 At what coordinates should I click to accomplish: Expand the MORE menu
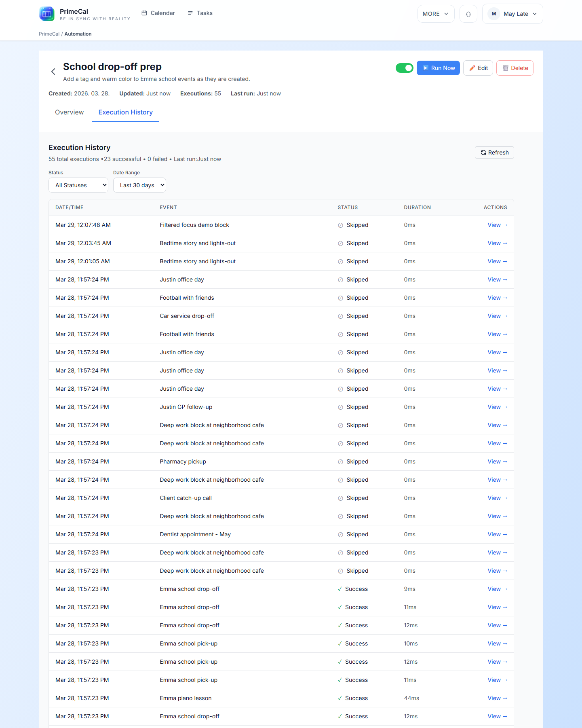[436, 14]
